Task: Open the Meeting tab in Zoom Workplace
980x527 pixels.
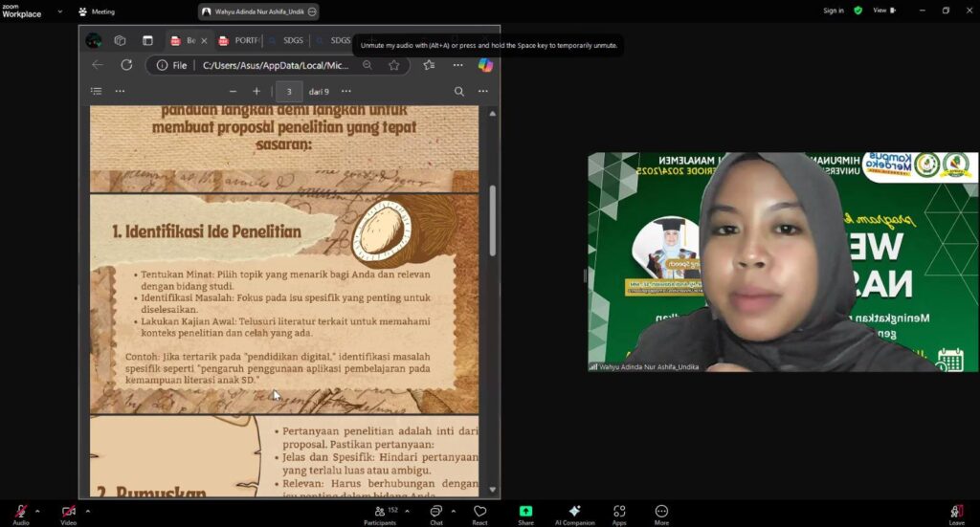Action: click(x=97, y=11)
